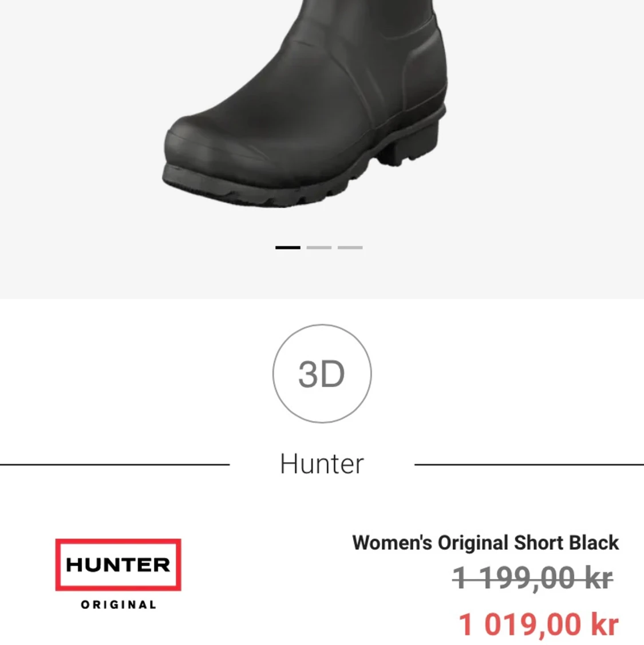The image size is (644, 645).
Task: Click the ORIGINAL wordmark under the logo
Action: pos(118,605)
